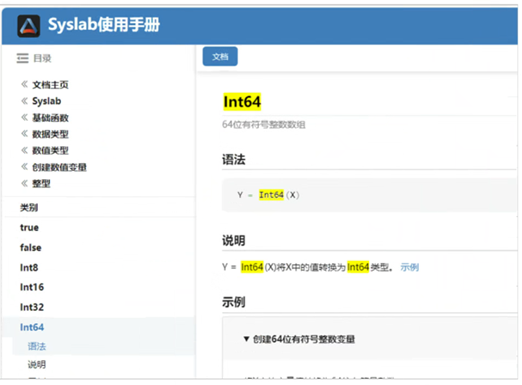Jump to 说明 subsection in sidebar

point(37,365)
